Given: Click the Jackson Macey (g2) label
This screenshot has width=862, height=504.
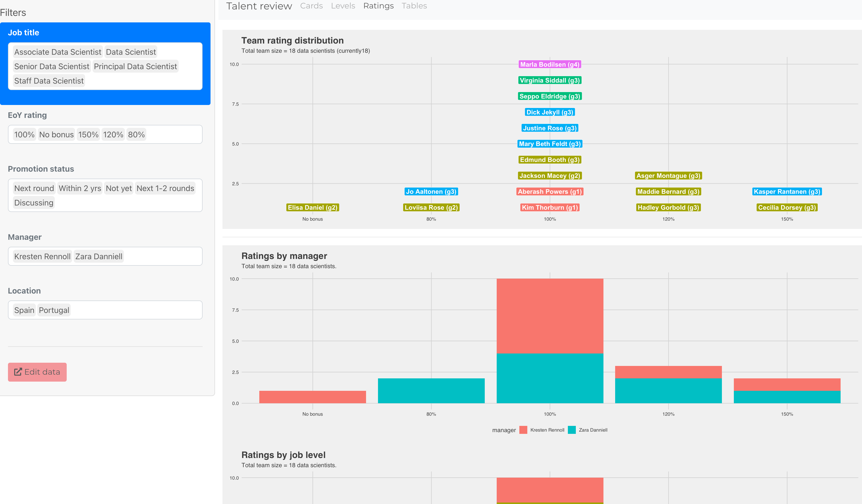Looking at the screenshot, I should point(550,175).
